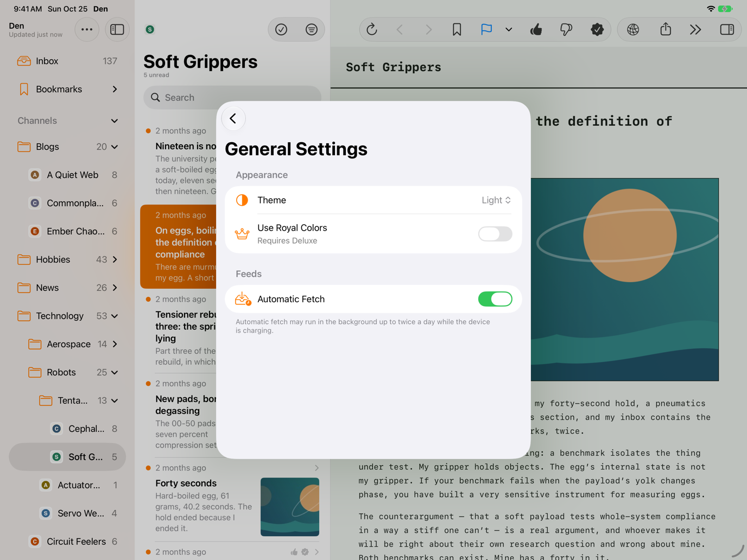Collapse the Technology folder chevron
This screenshot has width=747, height=560.
(115, 316)
